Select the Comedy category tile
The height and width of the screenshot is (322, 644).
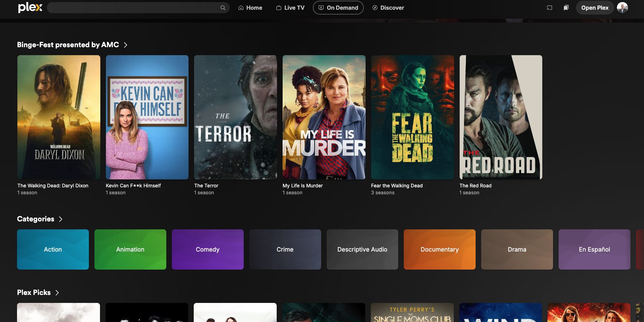pyautogui.click(x=208, y=249)
